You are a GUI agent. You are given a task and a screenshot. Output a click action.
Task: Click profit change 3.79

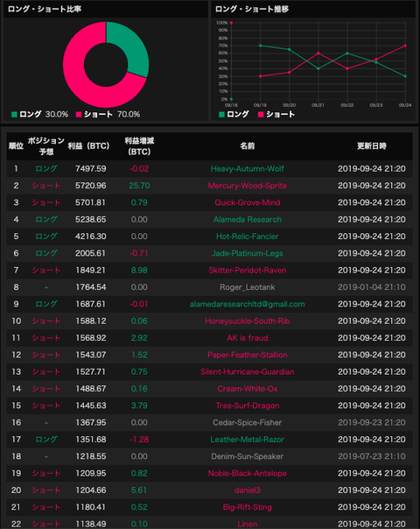[139, 406]
